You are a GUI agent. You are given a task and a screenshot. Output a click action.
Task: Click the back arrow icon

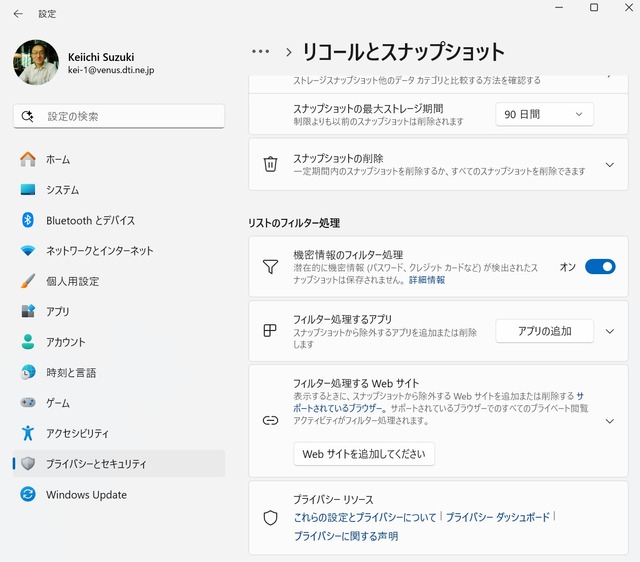point(18,14)
